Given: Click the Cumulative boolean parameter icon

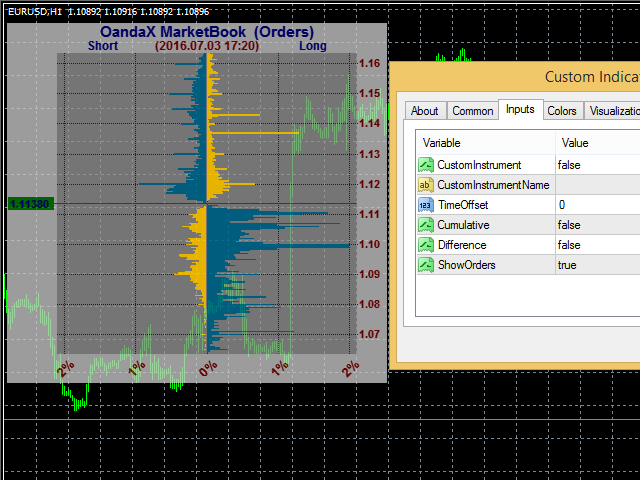Looking at the screenshot, I should click(426, 225).
